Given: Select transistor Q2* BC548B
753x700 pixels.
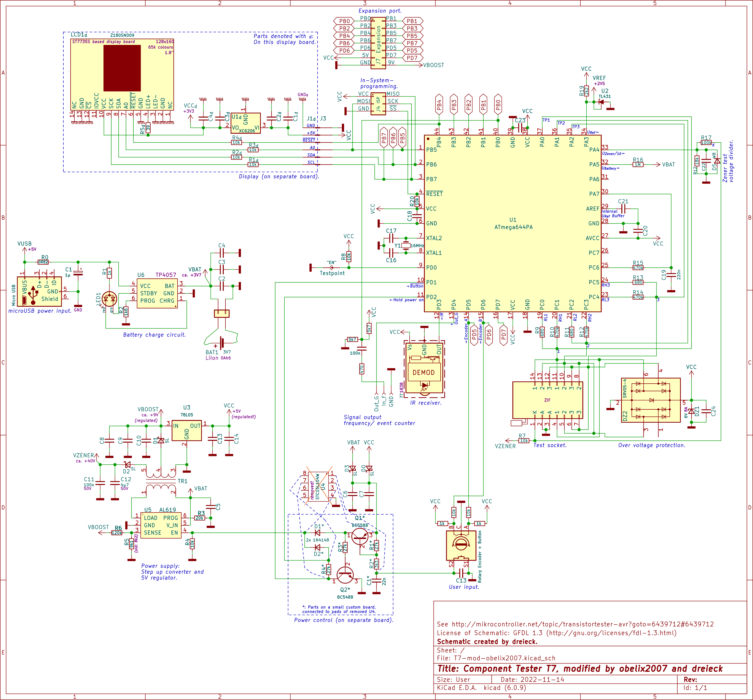Looking at the screenshot, I should (345, 576).
